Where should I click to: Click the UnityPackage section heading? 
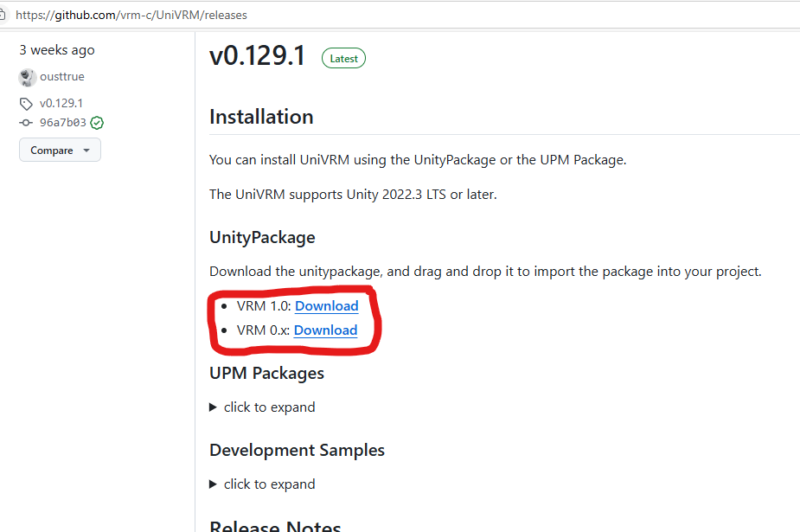262,238
